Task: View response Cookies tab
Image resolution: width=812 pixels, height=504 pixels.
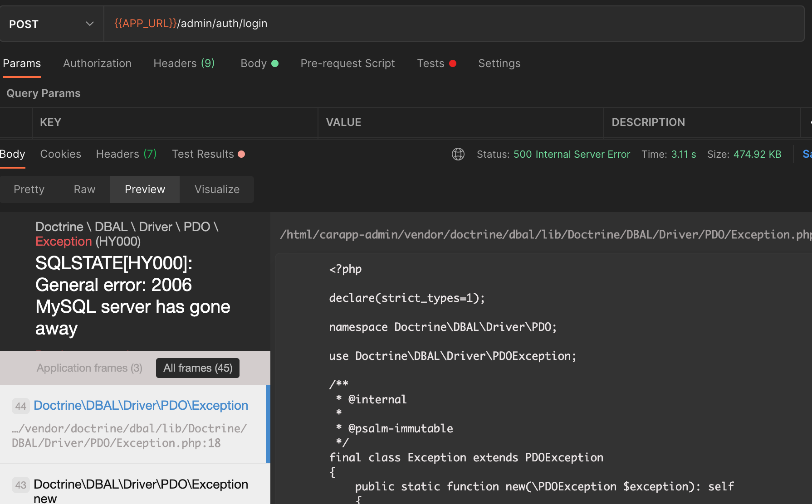Action: pos(60,154)
